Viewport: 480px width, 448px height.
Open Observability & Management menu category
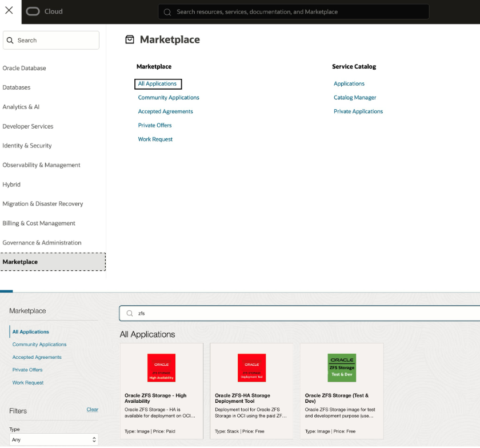click(41, 165)
